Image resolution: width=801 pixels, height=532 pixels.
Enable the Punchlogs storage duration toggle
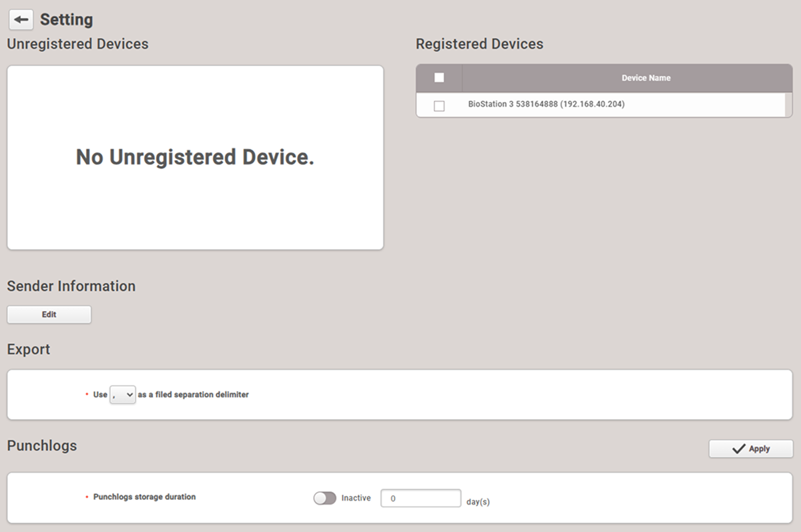pyautogui.click(x=325, y=498)
